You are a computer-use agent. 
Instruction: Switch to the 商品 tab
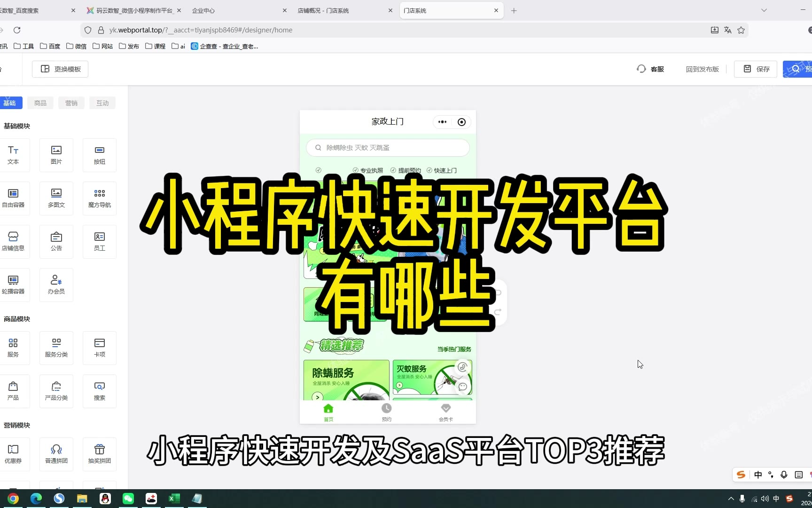(x=40, y=103)
